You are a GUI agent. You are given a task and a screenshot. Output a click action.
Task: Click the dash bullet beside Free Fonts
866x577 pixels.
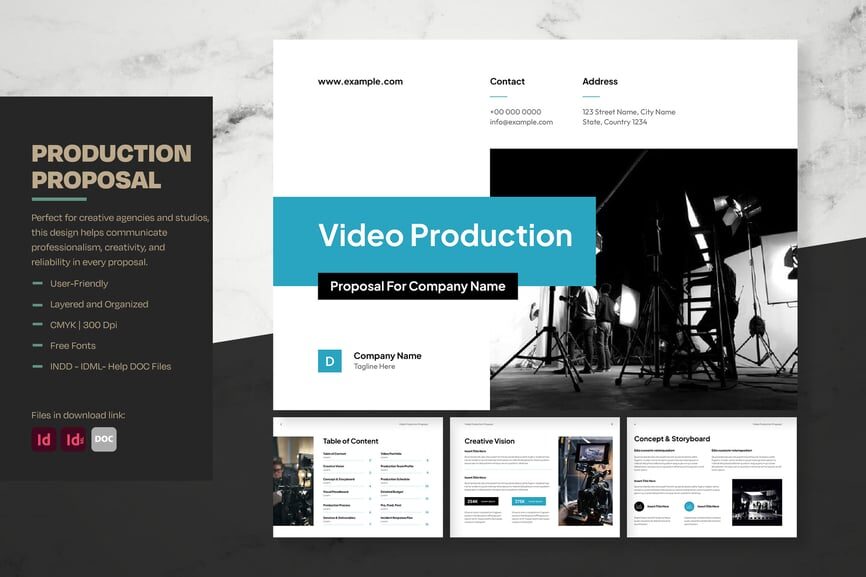click(37, 346)
